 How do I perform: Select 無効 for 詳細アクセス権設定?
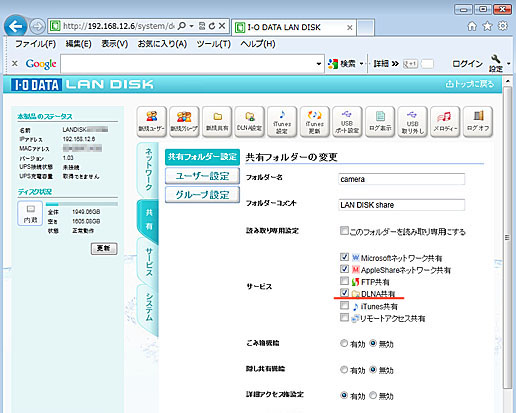click(x=373, y=395)
